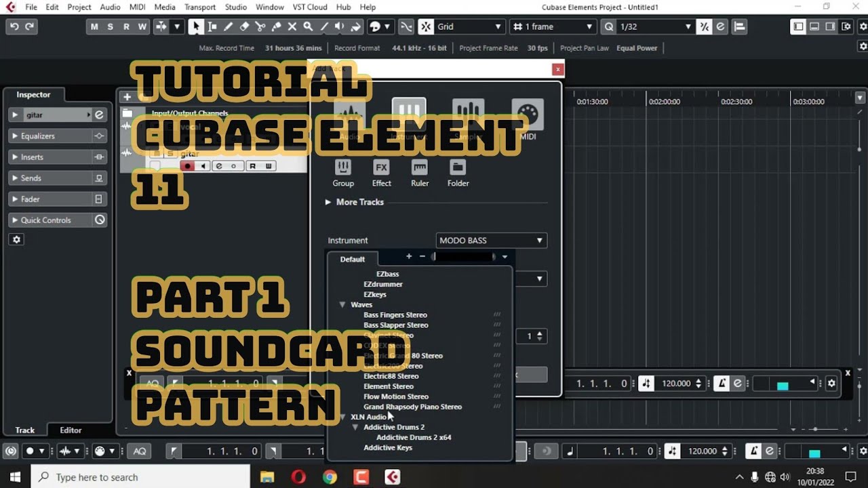This screenshot has width=868, height=488.
Task: Open the VST Cloud menu
Action: click(x=310, y=7)
